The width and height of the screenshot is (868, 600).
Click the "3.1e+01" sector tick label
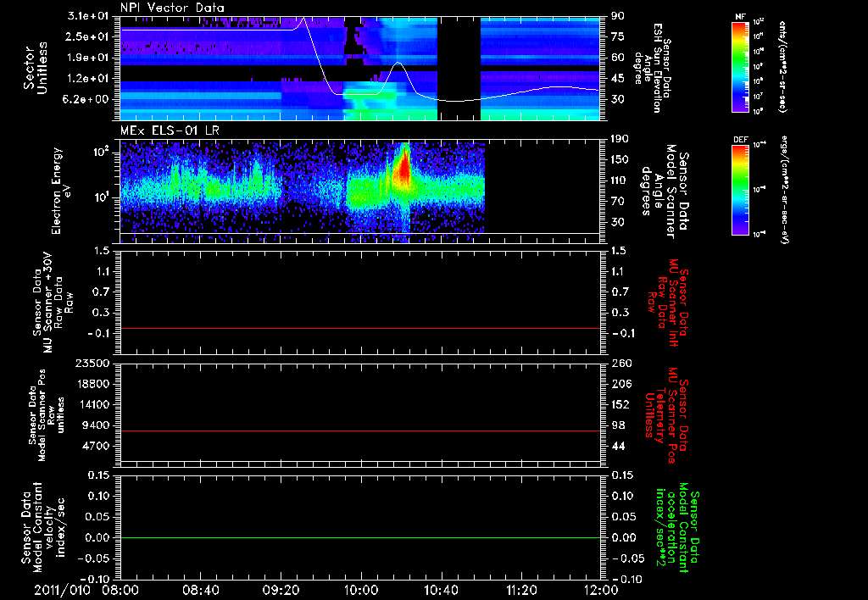pyautogui.click(x=88, y=16)
